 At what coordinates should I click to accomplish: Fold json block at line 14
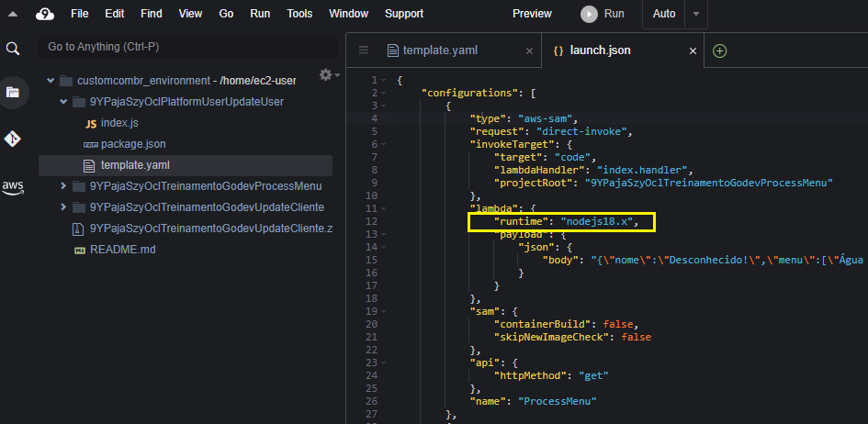[x=384, y=247]
